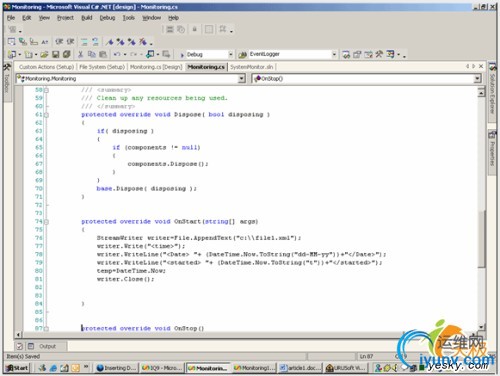Click the Open File folder icon
This screenshot has width=500, height=376.
(x=44, y=54)
